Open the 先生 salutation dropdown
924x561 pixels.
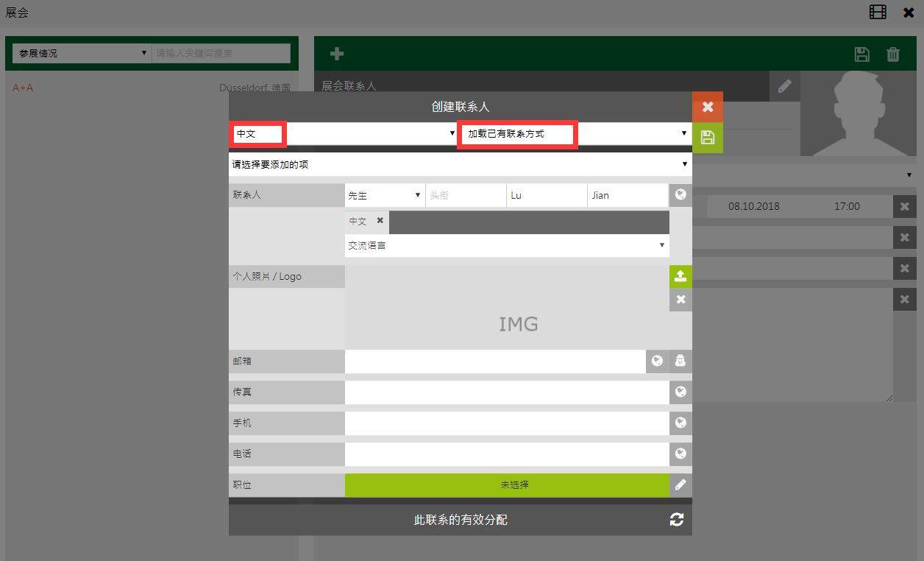coord(384,195)
